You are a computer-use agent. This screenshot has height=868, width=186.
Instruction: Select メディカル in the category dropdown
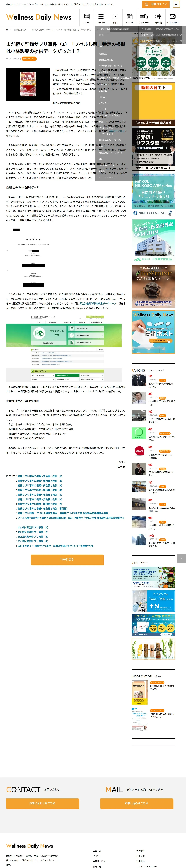(103, 103)
